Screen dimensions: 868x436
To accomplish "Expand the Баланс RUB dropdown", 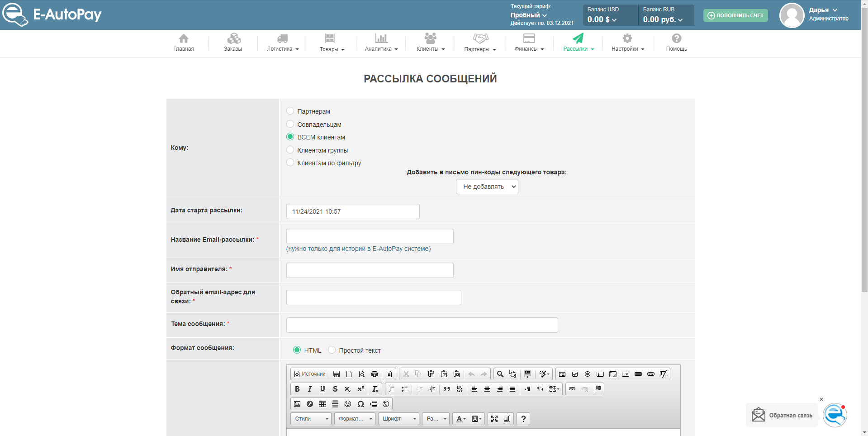I will [663, 19].
